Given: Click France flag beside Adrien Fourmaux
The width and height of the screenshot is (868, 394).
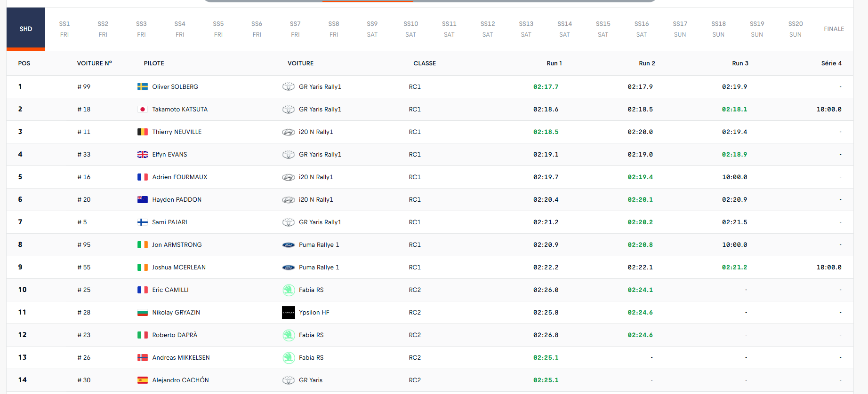Looking at the screenshot, I should [142, 177].
